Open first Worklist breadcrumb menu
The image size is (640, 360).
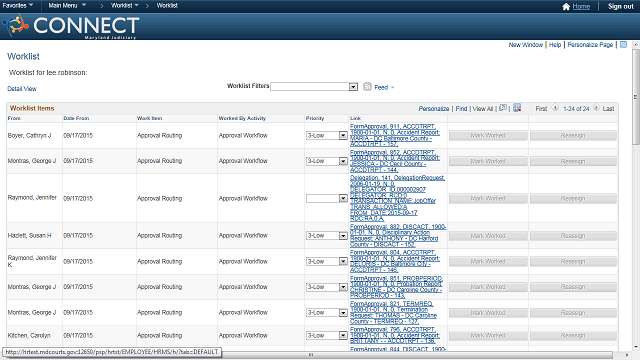click(125, 5)
